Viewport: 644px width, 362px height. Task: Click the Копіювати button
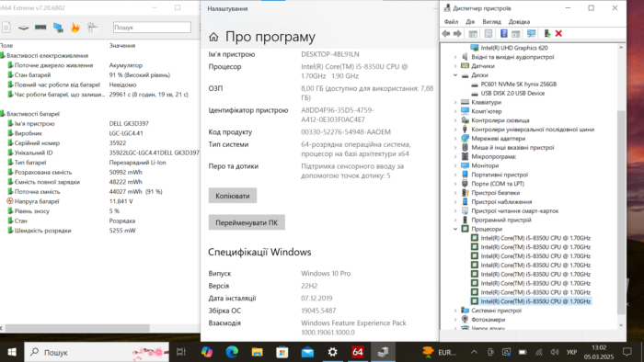233,196
